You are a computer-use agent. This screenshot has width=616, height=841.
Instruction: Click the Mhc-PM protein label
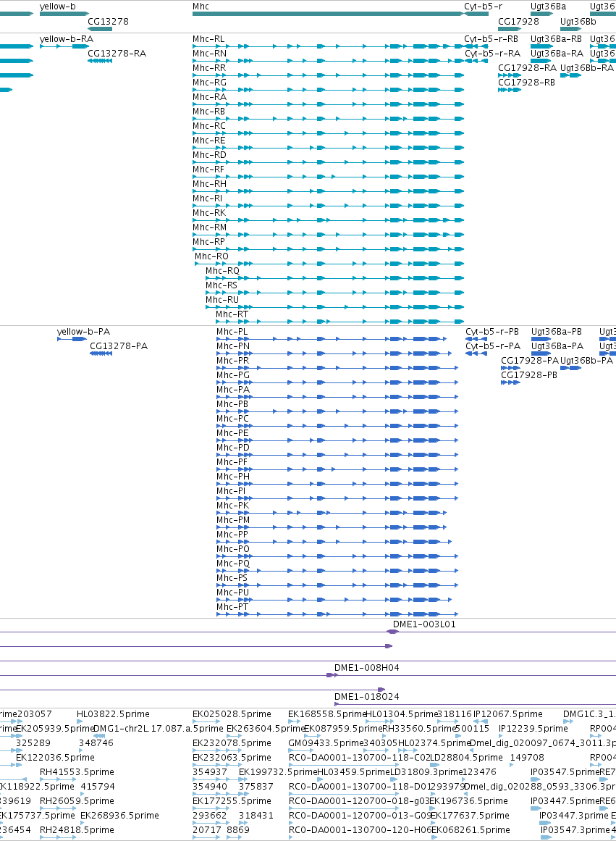pyautogui.click(x=232, y=520)
